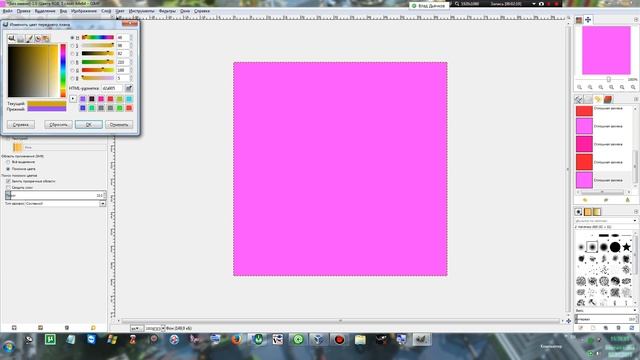This screenshot has width=640, height=360.
Task: Switch to the color wheel selector tab
Action: [x=38, y=38]
